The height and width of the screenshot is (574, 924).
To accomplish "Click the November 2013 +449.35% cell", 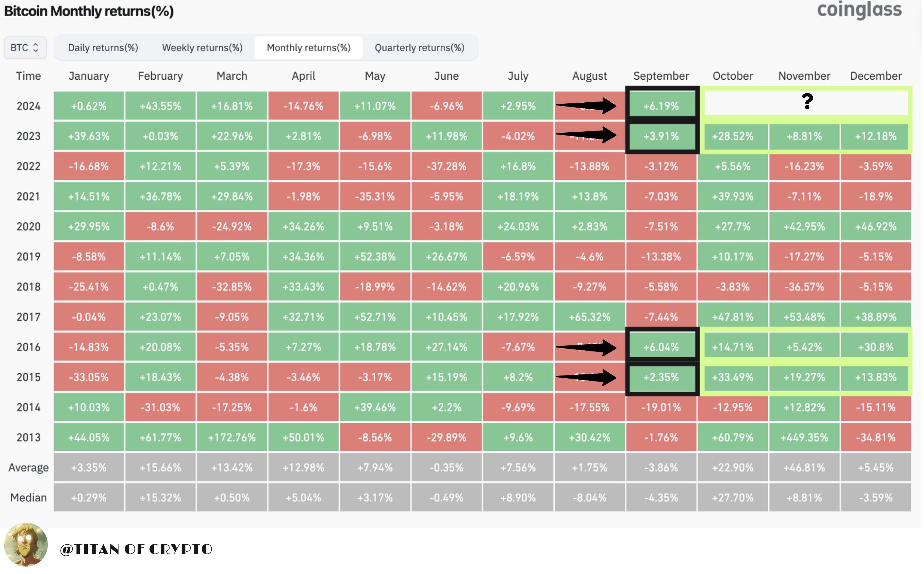I will pyautogui.click(x=804, y=438).
